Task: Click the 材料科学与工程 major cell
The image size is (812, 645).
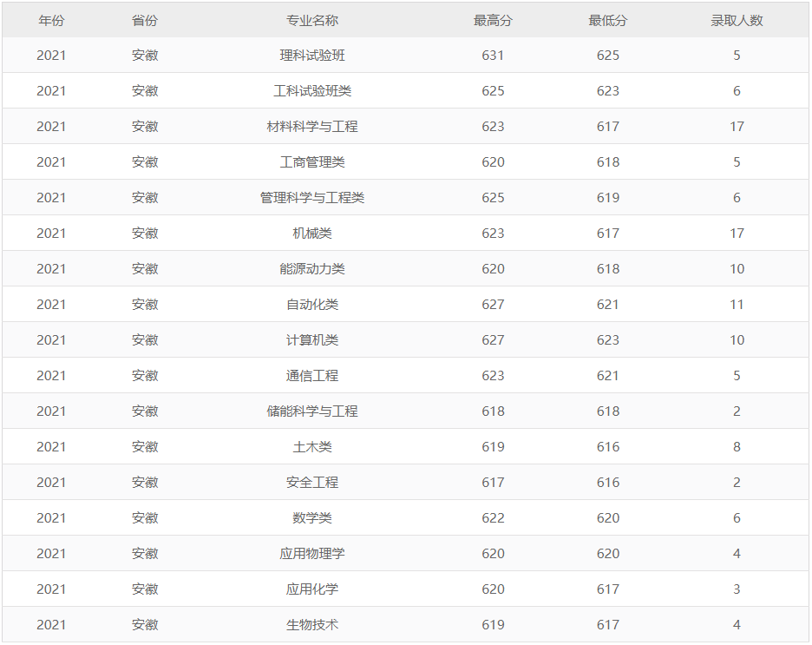Action: point(312,127)
